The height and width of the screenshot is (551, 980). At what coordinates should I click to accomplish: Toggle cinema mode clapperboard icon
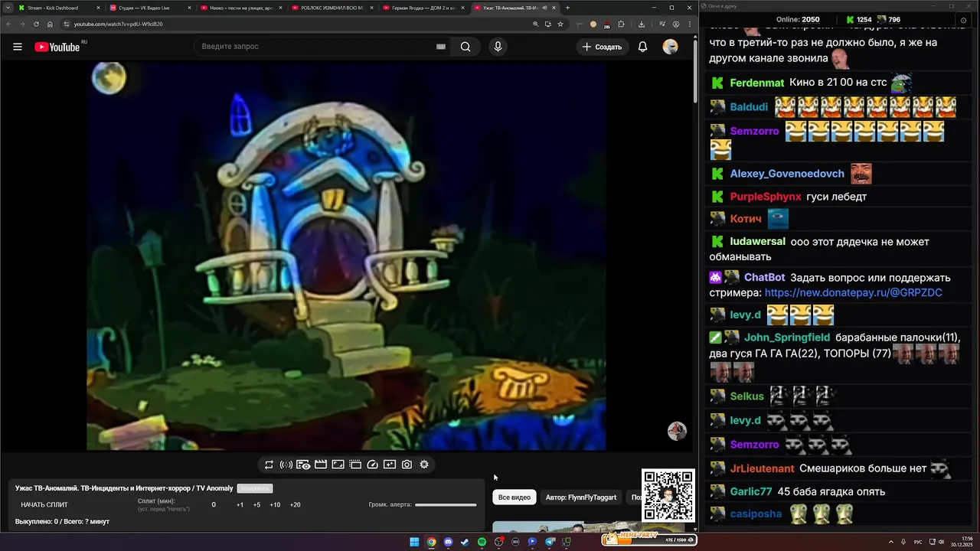tap(321, 465)
